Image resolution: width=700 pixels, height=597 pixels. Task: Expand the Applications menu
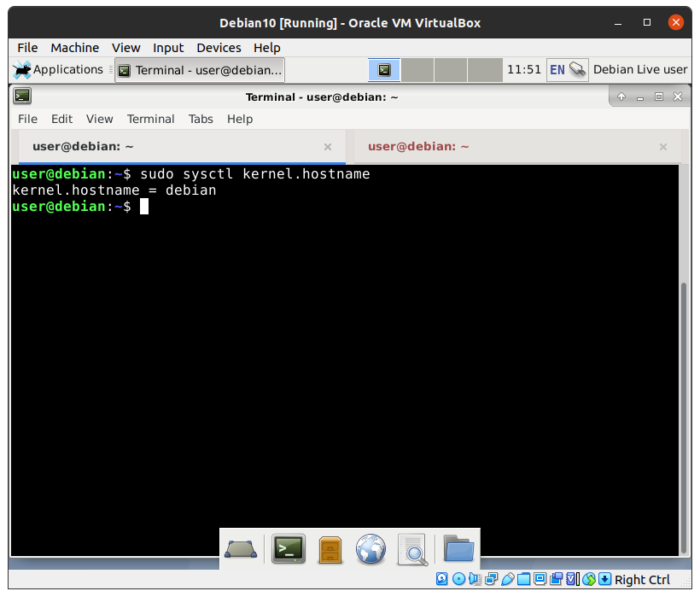[58, 69]
